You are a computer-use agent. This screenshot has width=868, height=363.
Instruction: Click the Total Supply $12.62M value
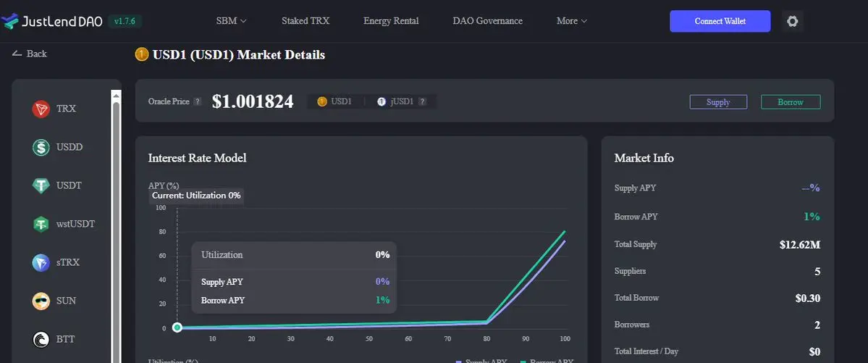[x=800, y=244]
